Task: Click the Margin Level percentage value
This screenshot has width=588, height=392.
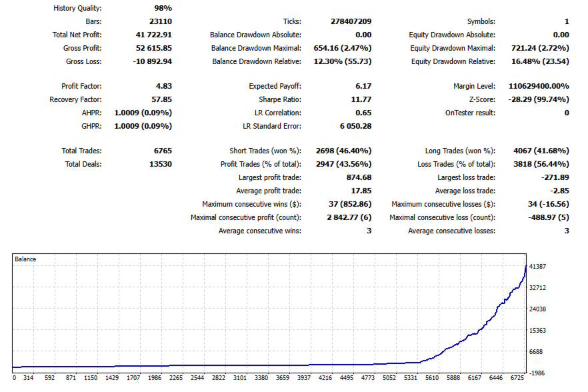Action: point(539,86)
